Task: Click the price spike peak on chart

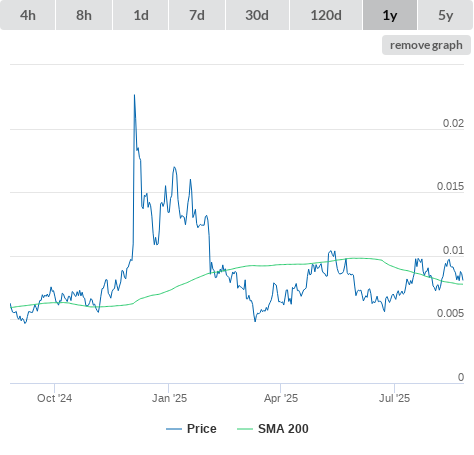Action: point(134,95)
